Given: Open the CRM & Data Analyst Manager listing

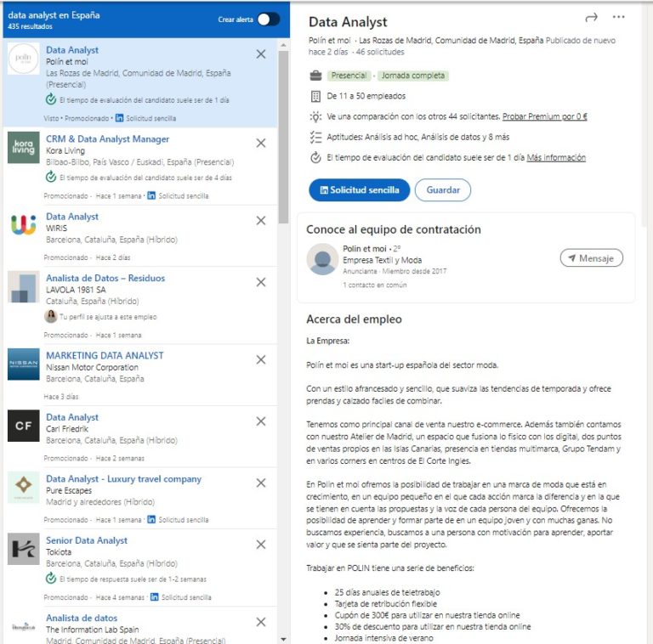Looking at the screenshot, I should 107,139.
